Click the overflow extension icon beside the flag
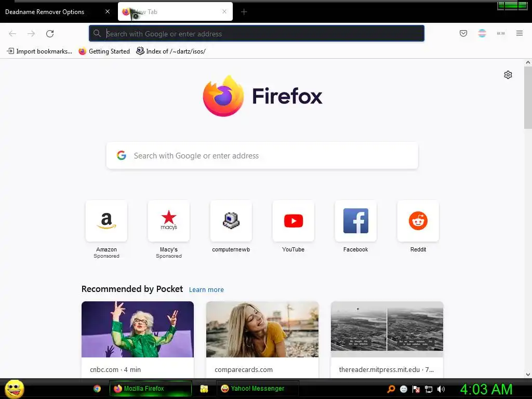This screenshot has height=399, width=532. [x=500, y=33]
